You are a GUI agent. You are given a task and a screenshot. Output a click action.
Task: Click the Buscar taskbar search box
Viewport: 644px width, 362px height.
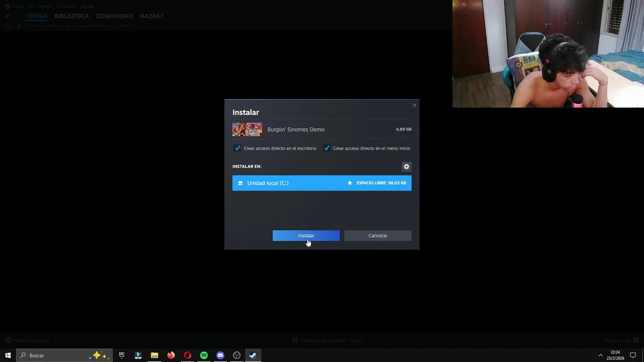(64, 355)
